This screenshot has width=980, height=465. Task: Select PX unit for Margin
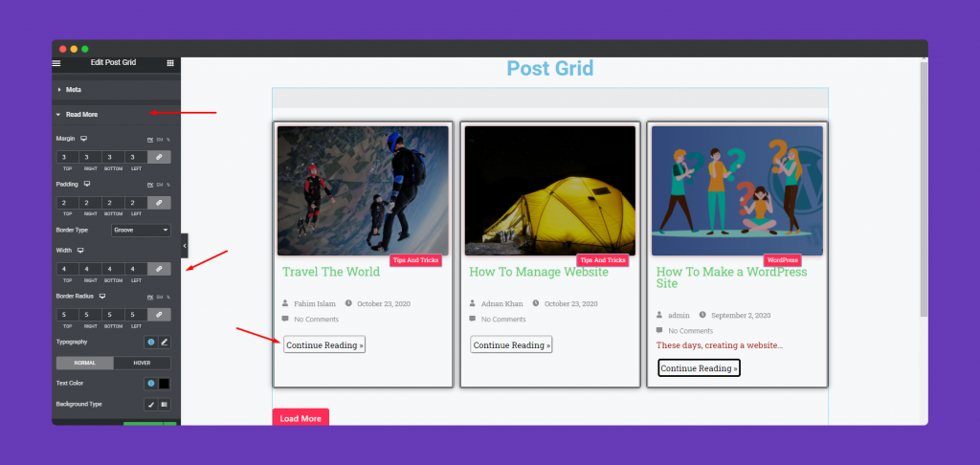tap(150, 140)
